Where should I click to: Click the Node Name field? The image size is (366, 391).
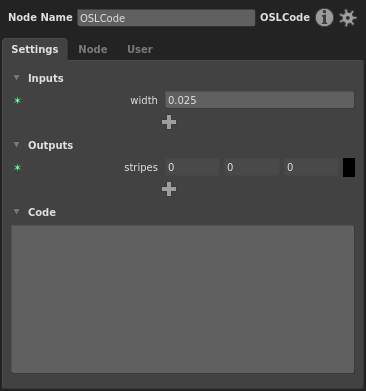(x=166, y=18)
